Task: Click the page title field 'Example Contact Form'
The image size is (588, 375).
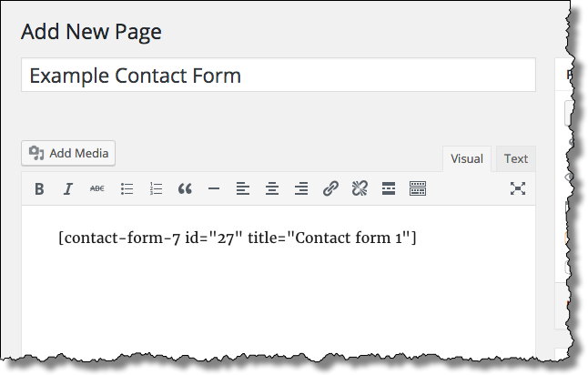Action: coord(279,75)
